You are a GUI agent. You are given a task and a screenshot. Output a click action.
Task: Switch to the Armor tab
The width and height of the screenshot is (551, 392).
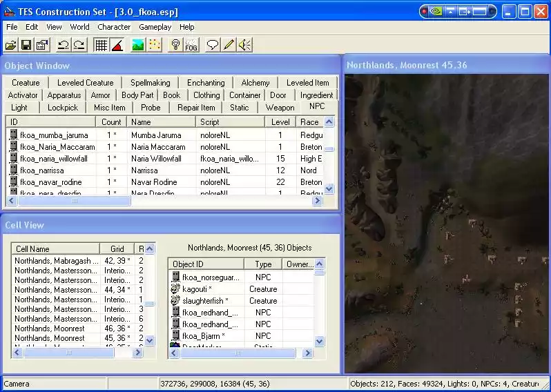100,95
